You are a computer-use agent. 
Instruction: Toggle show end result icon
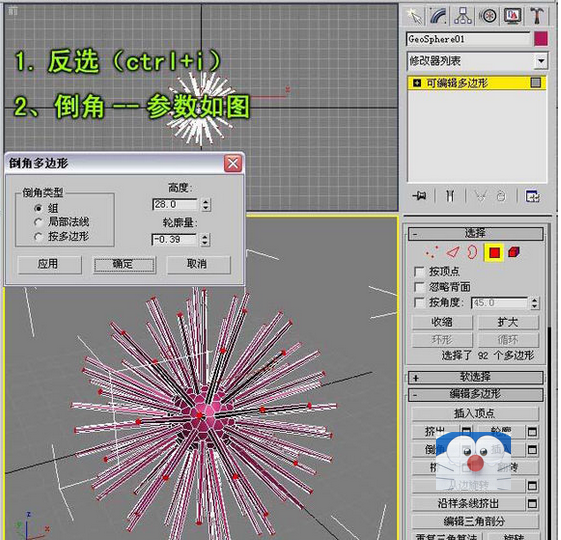tap(450, 196)
